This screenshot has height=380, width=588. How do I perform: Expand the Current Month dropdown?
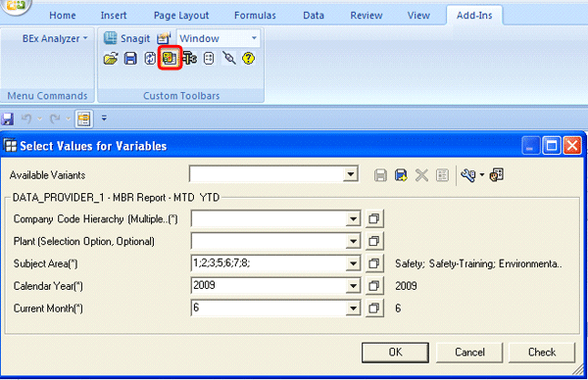click(x=353, y=309)
